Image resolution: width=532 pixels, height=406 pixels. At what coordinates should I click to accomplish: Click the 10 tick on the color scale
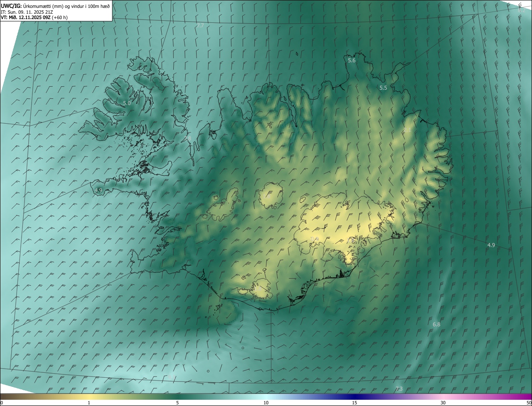pos(266,403)
